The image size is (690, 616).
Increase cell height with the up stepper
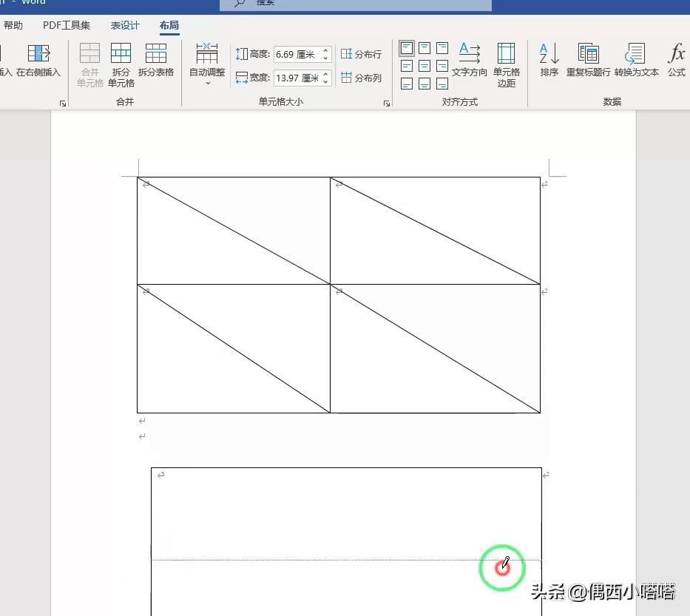tap(325, 50)
